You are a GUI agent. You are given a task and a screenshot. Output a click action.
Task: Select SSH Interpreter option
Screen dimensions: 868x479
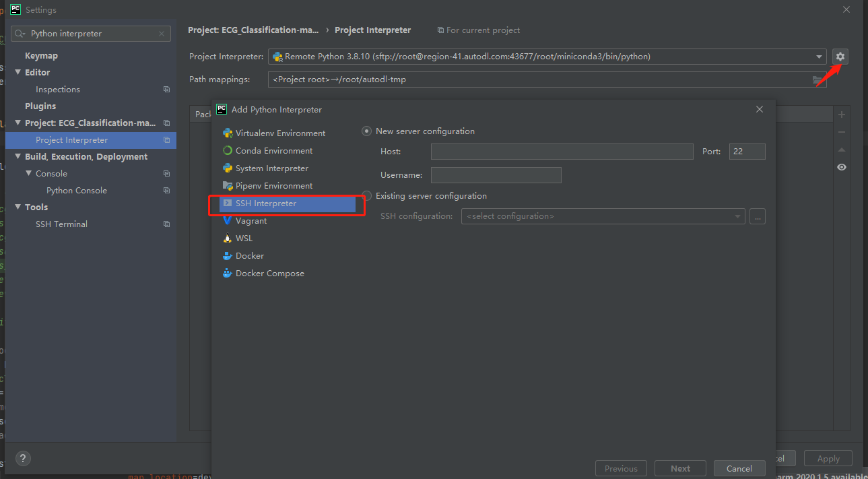(288, 203)
